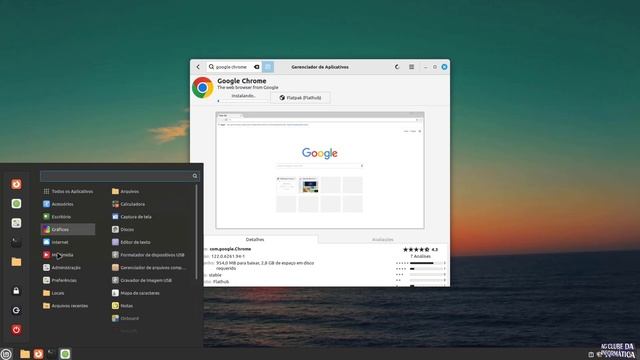Click the Linux Mint menu button on panel
This screenshot has width=640, height=360.
6,354
